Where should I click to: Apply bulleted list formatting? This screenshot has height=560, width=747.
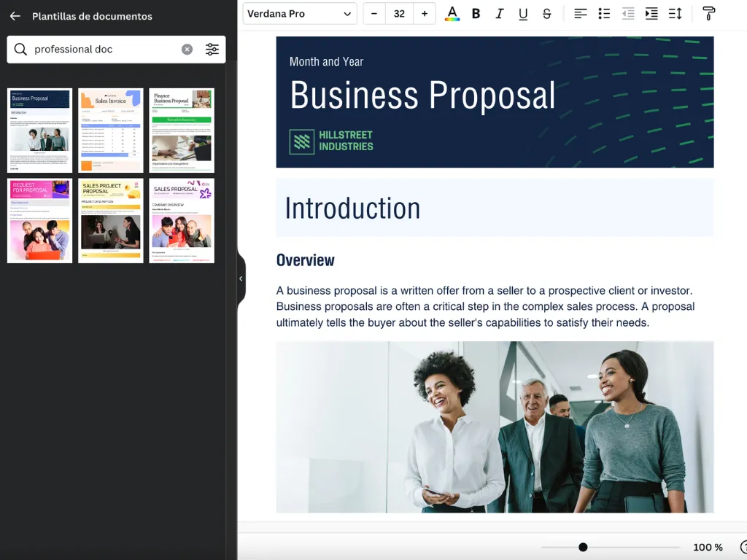(x=604, y=14)
